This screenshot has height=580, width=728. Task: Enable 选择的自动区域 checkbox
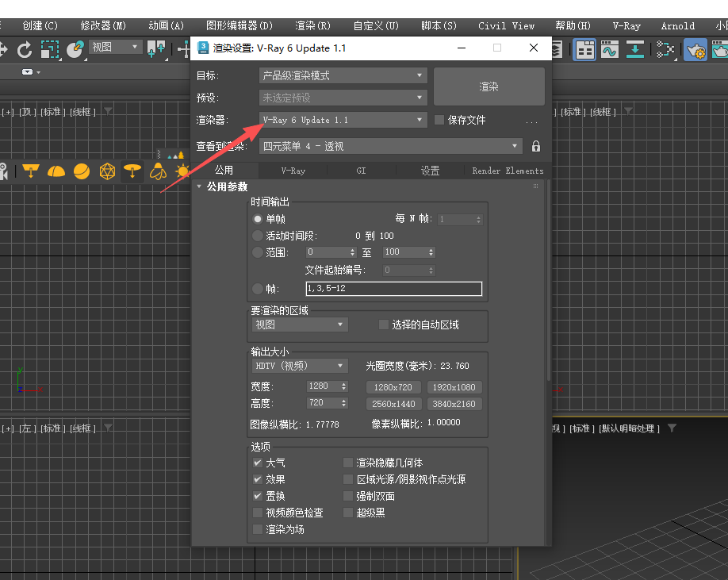[x=384, y=325]
